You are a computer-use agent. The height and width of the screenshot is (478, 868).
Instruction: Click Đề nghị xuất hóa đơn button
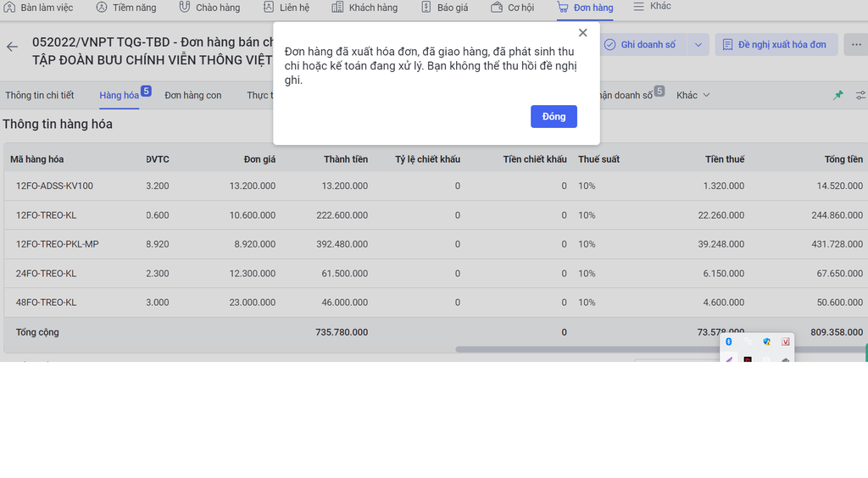click(x=776, y=45)
